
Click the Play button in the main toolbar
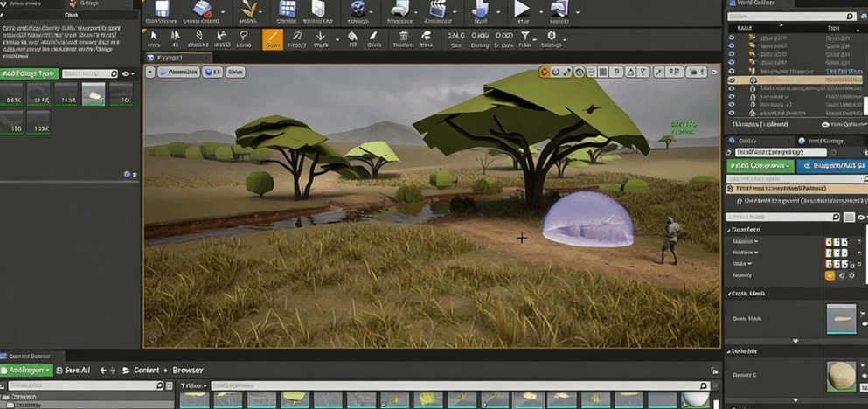[522, 10]
